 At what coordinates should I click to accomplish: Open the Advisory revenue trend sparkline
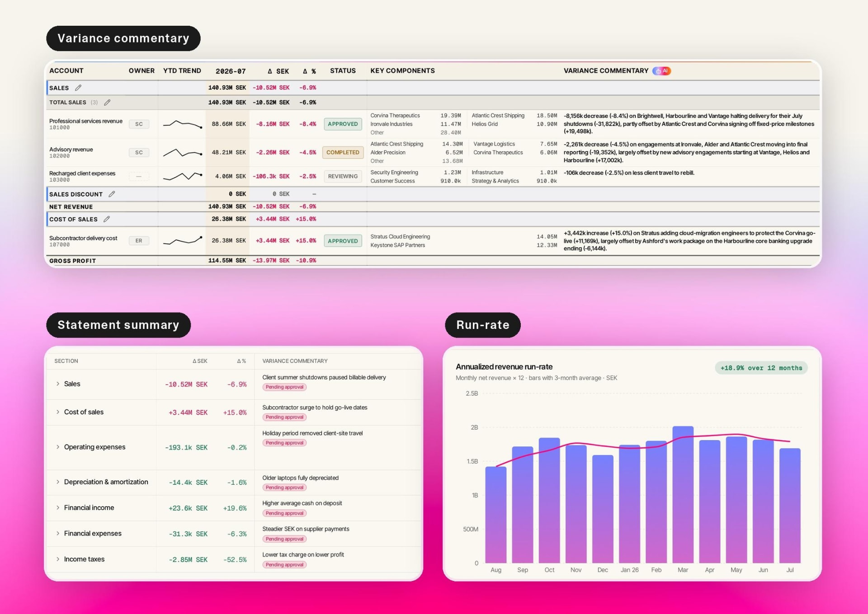[x=182, y=153]
